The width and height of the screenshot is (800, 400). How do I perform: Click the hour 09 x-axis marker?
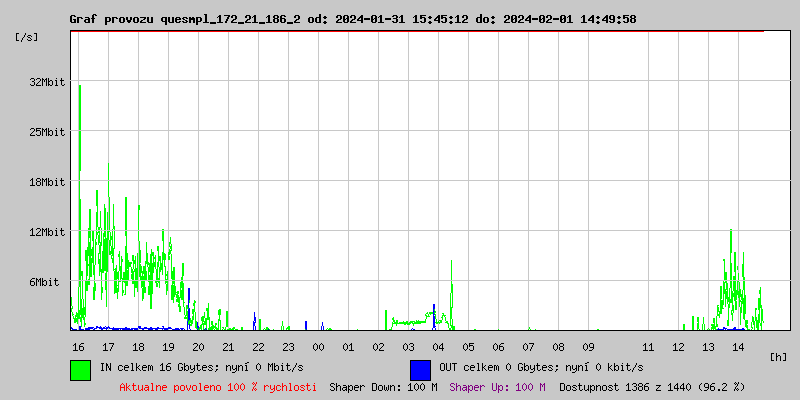point(588,346)
